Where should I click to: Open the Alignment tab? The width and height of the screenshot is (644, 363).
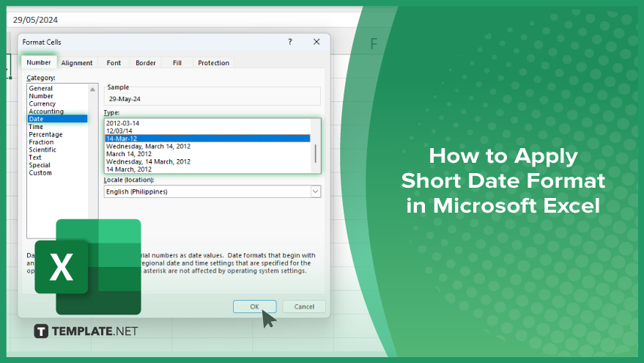pyautogui.click(x=77, y=63)
